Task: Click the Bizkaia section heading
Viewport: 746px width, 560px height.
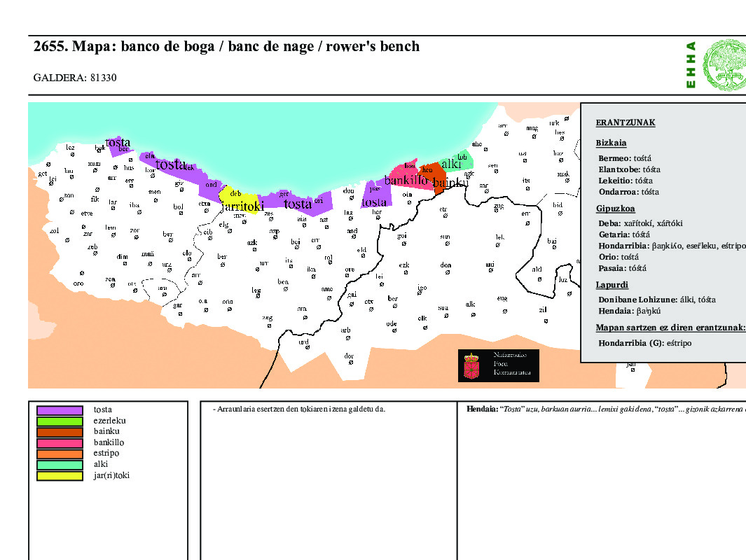Action: (611, 143)
